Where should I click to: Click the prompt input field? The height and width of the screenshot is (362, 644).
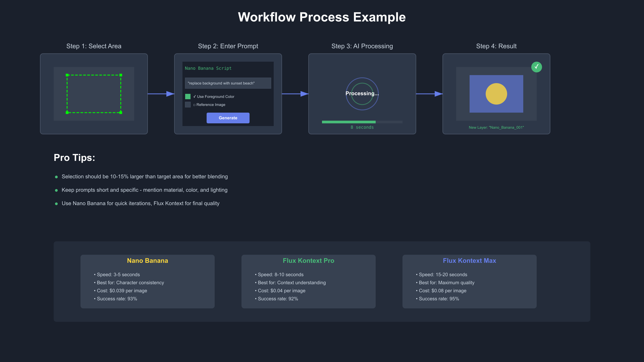[x=228, y=83]
